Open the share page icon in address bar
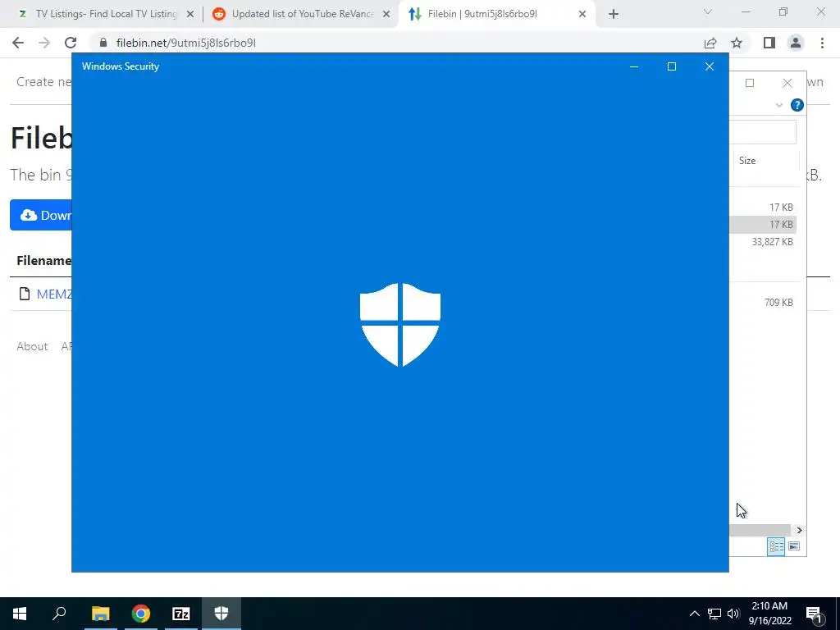The width and height of the screenshot is (840, 630). coord(710,43)
